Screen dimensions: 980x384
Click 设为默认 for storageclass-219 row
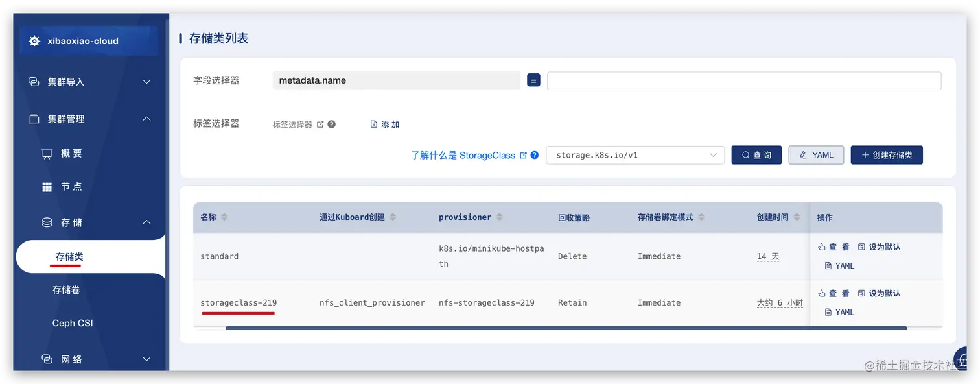[879, 293]
